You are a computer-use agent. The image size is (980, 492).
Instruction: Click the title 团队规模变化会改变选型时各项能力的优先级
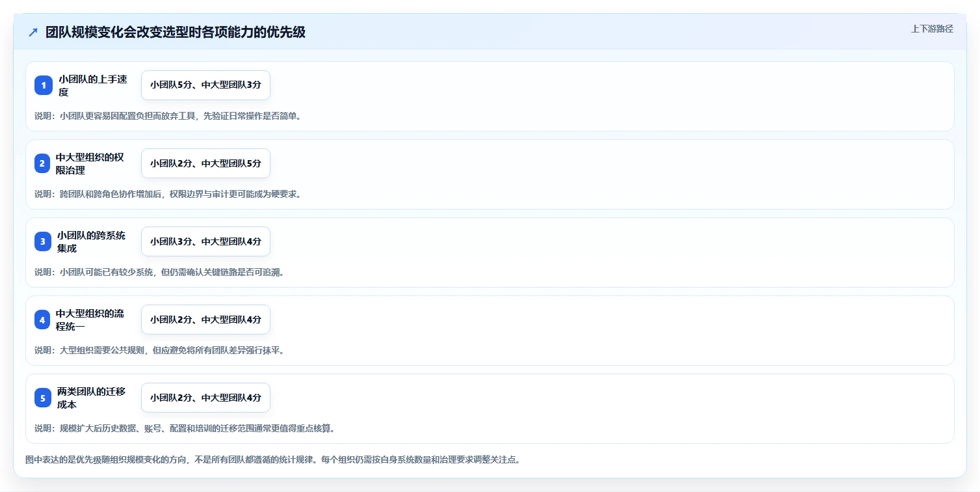coord(176,33)
